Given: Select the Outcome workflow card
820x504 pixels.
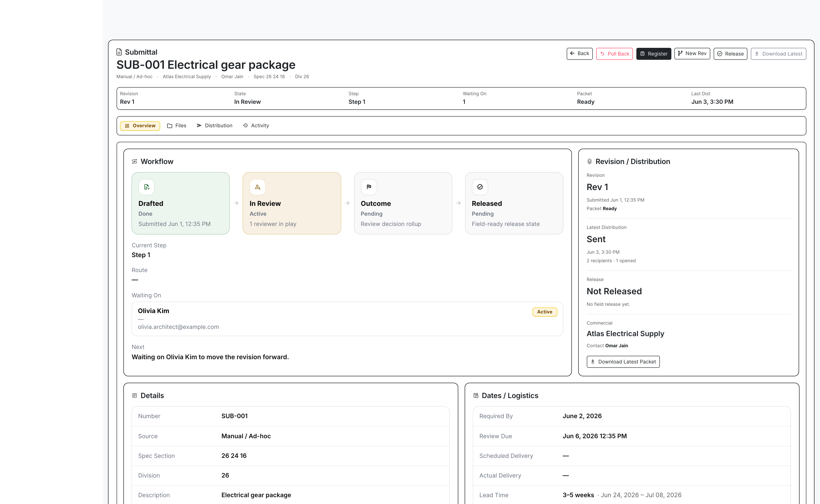Looking at the screenshot, I should (403, 203).
